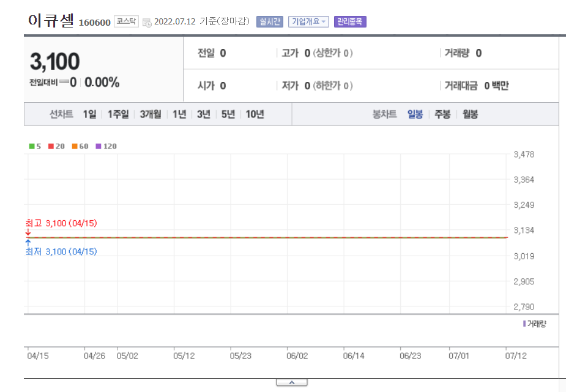Screen dimensions: 566x392
Task: Select the 10년 line chart period
Action: click(255, 114)
